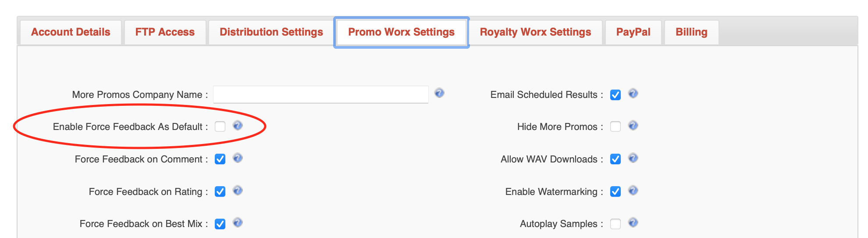Enable Force Feedback As Default checkbox
Image resolution: width=868 pixels, height=238 pixels.
[220, 126]
